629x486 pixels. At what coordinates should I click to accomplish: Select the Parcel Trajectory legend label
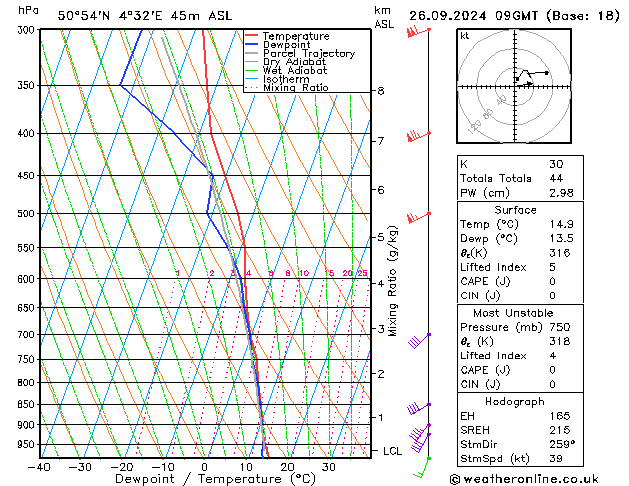309,53
